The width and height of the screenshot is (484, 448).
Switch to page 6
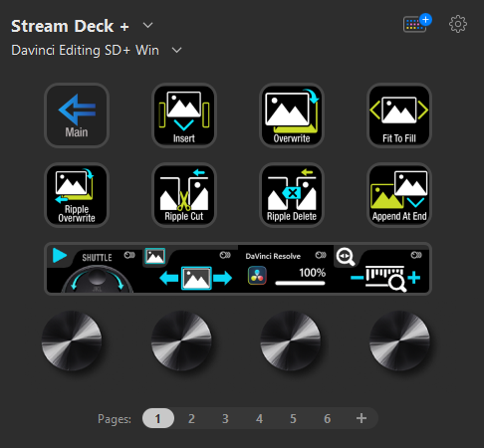click(x=328, y=418)
